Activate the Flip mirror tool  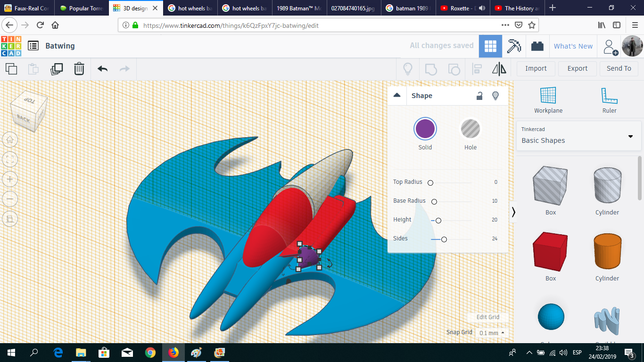point(499,69)
